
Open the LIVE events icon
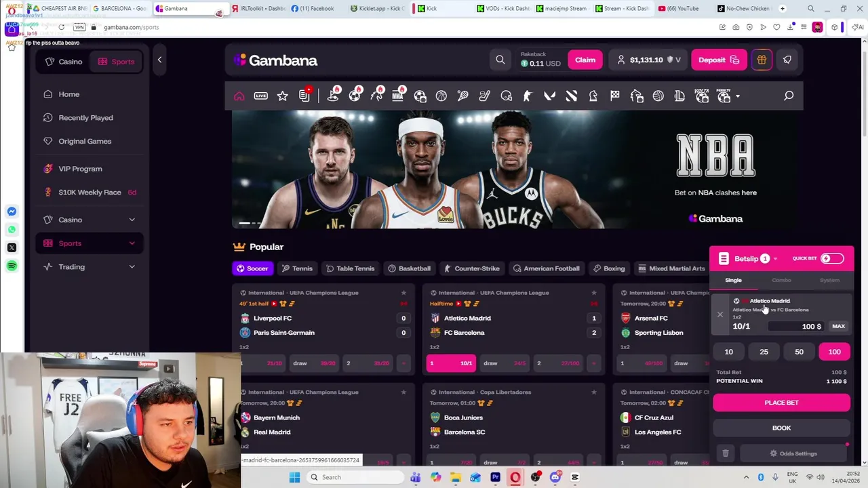click(x=260, y=96)
